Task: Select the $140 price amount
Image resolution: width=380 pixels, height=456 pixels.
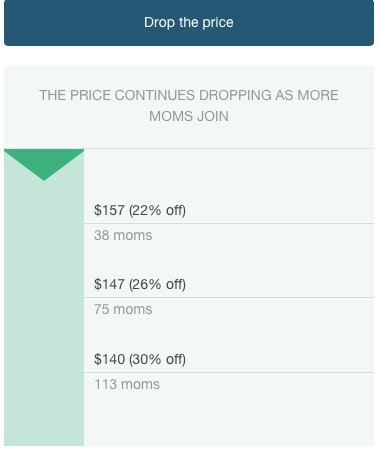Action: coord(109,359)
